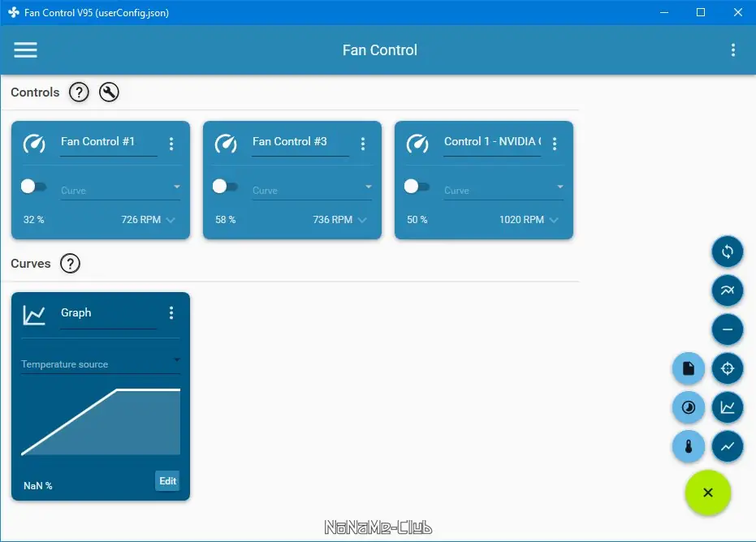Viewport: 756px width, 542px height.
Task: Toggle Fan Control #3 on switch
Action: 225,186
